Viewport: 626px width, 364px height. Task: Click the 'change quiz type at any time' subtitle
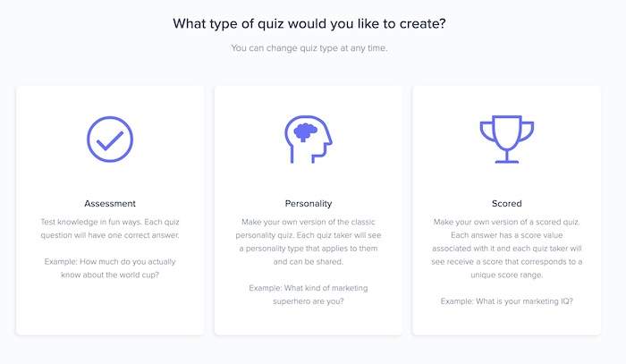coord(309,48)
